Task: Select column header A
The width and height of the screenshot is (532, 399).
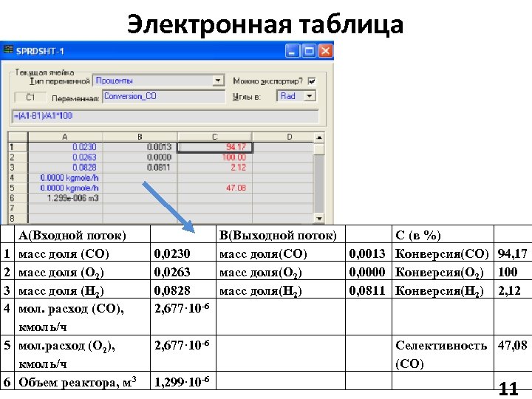Action: tap(65, 137)
